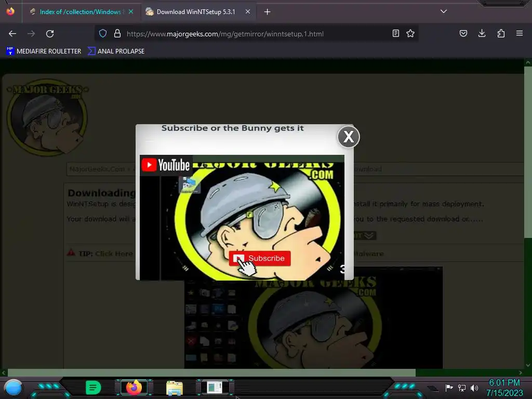Click Firefox icon on the taskbar
532x399 pixels.
(x=134, y=388)
